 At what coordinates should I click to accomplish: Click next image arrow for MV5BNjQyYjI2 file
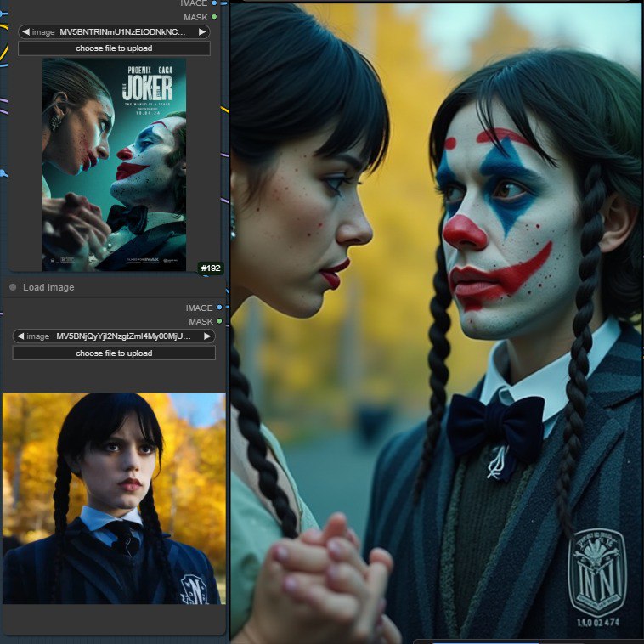207,336
